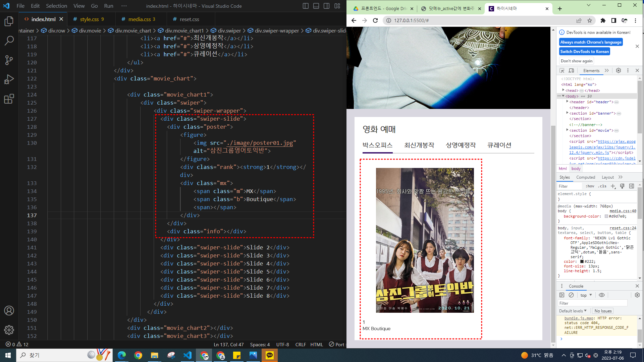Click the #d9d7e0 background-color swatch
Viewport: 644px width, 362px height.
point(606,217)
